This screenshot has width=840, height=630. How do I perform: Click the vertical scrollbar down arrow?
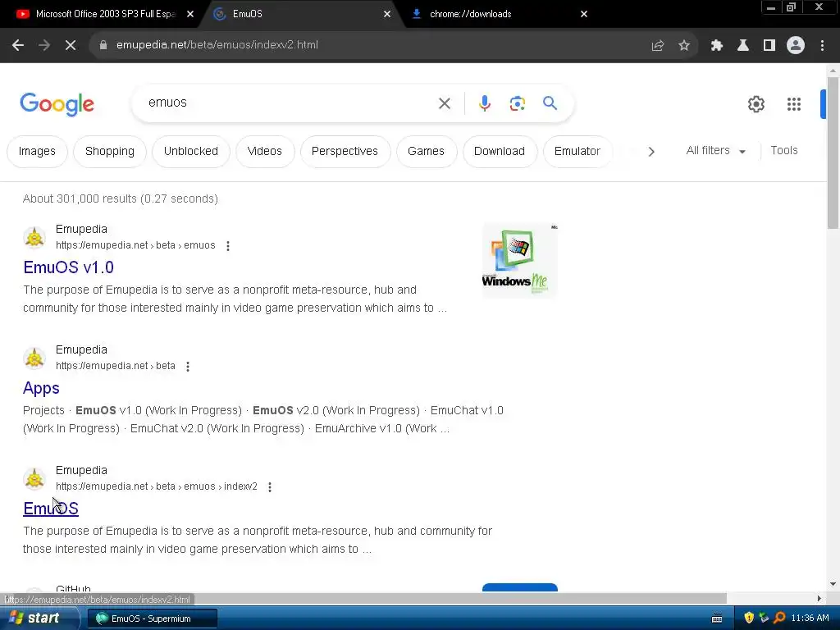tap(833, 584)
